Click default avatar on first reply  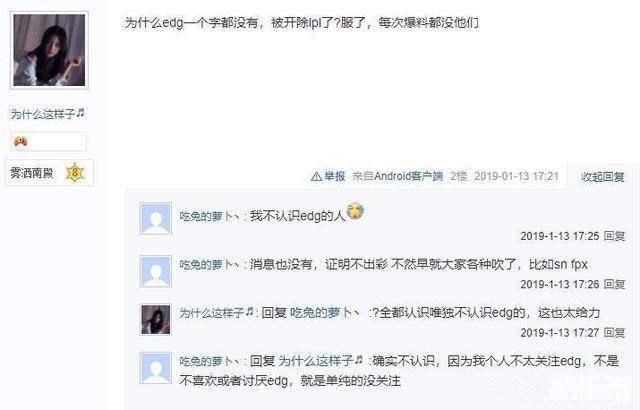point(156,218)
